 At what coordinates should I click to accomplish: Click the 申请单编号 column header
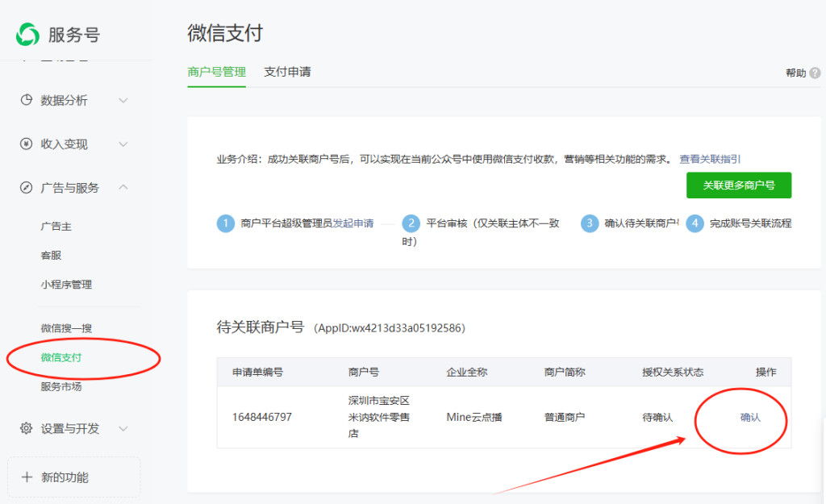pos(257,373)
